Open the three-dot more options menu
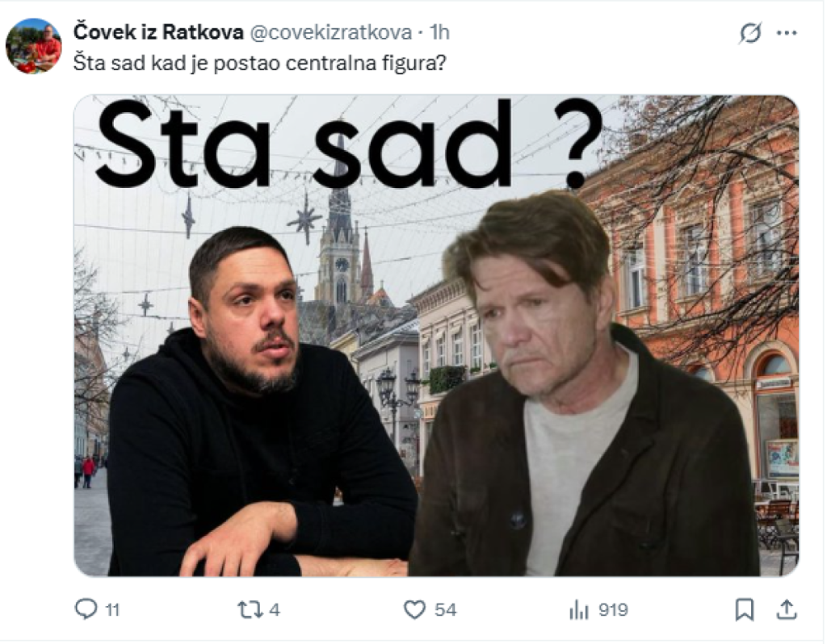Image resolution: width=827 pixels, height=644 pixels. click(787, 32)
